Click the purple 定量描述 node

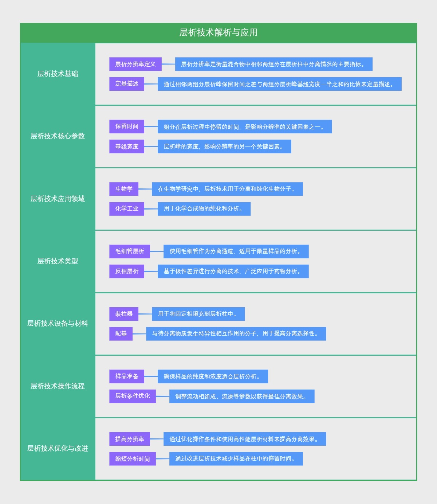click(127, 84)
